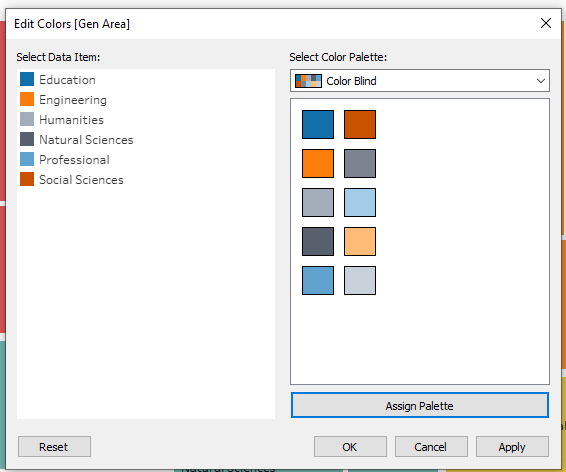
Task: Click the Apply button
Action: (512, 447)
